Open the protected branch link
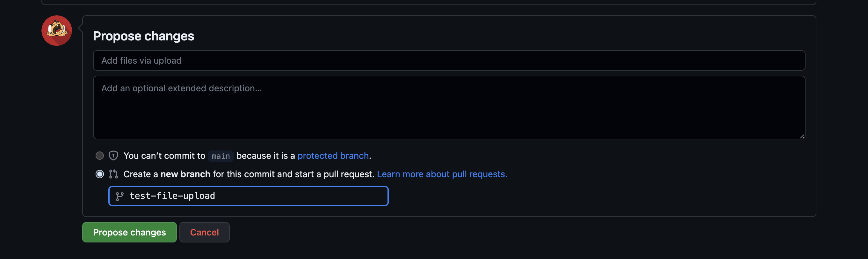The width and height of the screenshot is (868, 259). [x=333, y=156]
